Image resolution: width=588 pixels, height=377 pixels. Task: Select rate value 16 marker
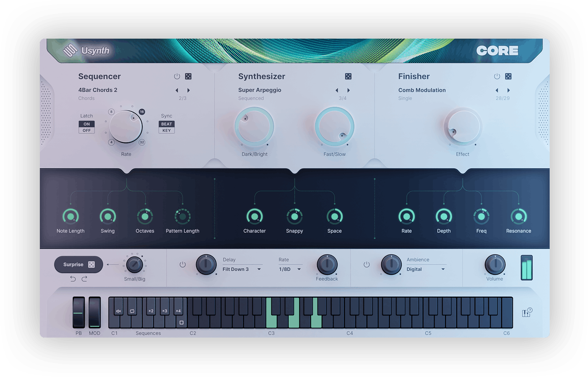pos(142,112)
